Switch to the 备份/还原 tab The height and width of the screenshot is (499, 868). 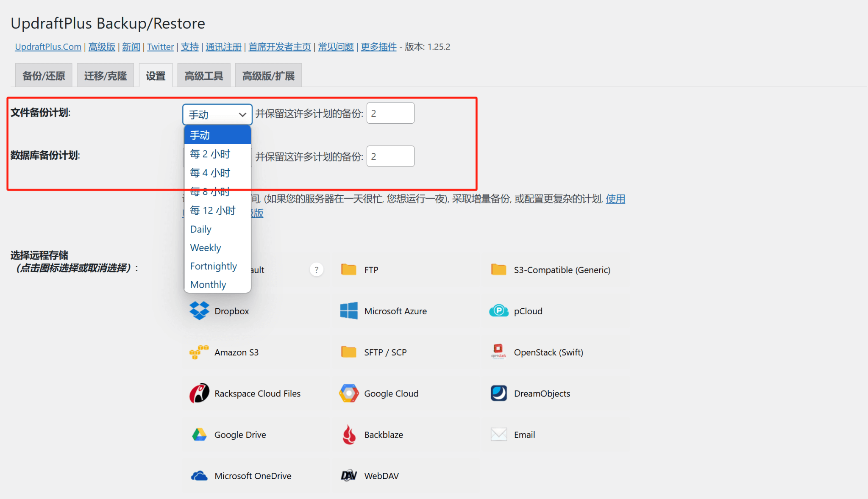pos(44,75)
